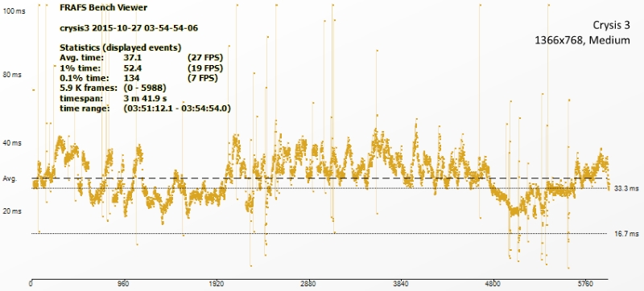644x291 pixels.
Task: Click the (27 FPS) average label
Action: click(204, 57)
